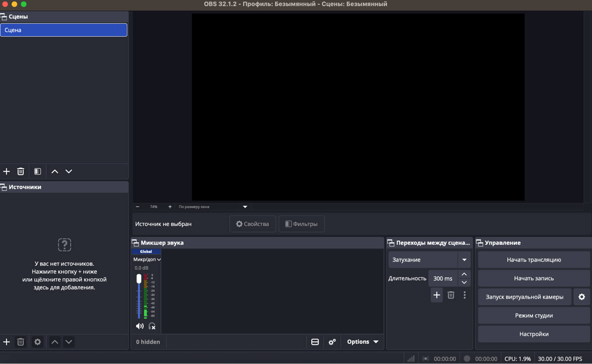Click the 300 ms duration field
The width and height of the screenshot is (592, 364).
tap(443, 278)
